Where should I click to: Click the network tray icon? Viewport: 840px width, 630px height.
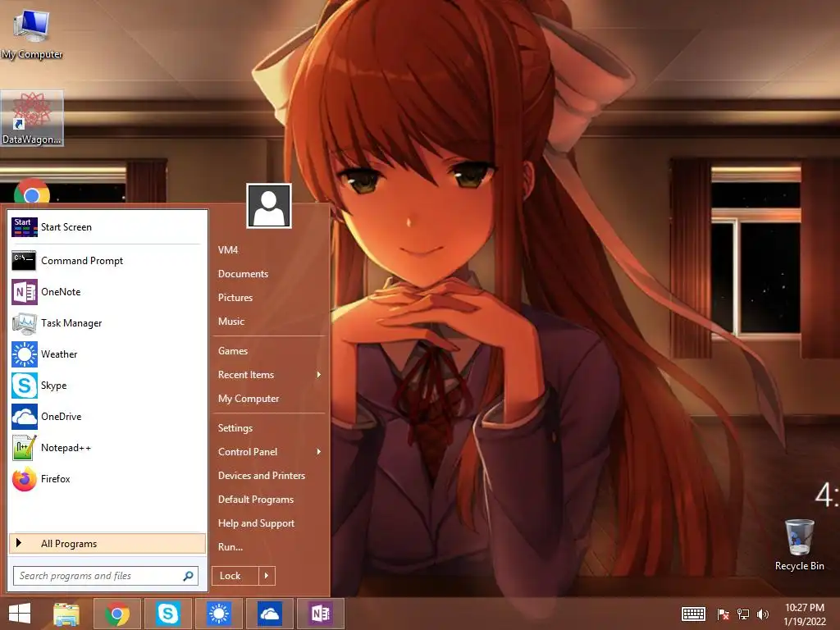point(743,614)
